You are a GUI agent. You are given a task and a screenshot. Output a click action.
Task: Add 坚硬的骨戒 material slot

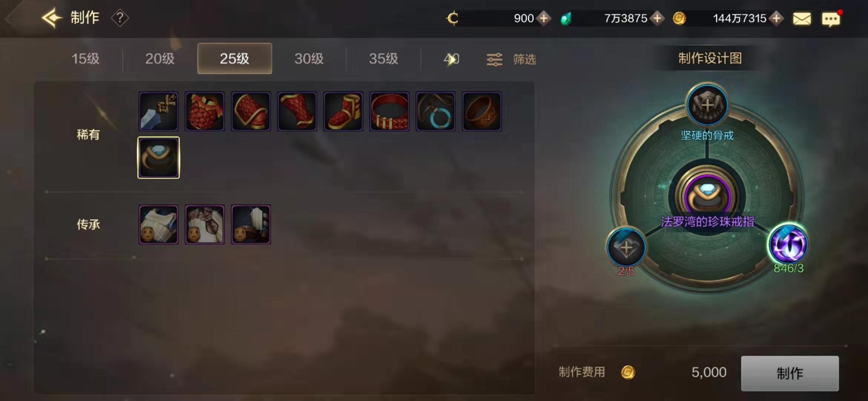707,105
